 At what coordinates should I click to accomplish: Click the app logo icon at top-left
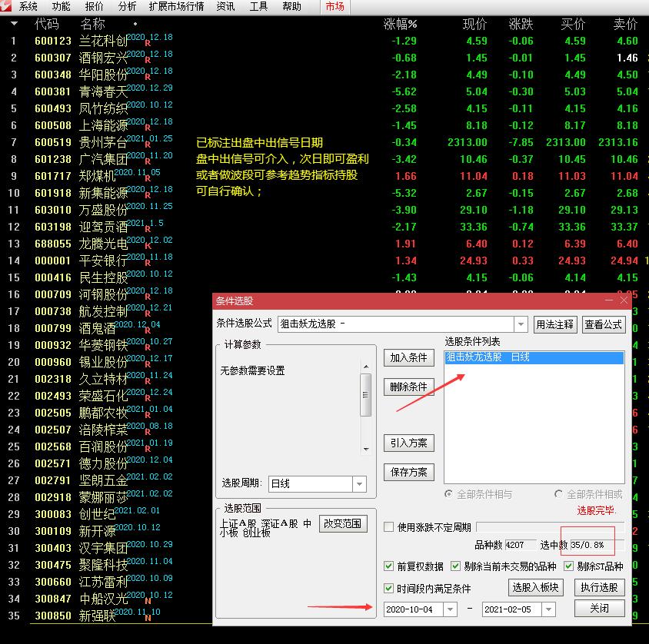pos(7,7)
